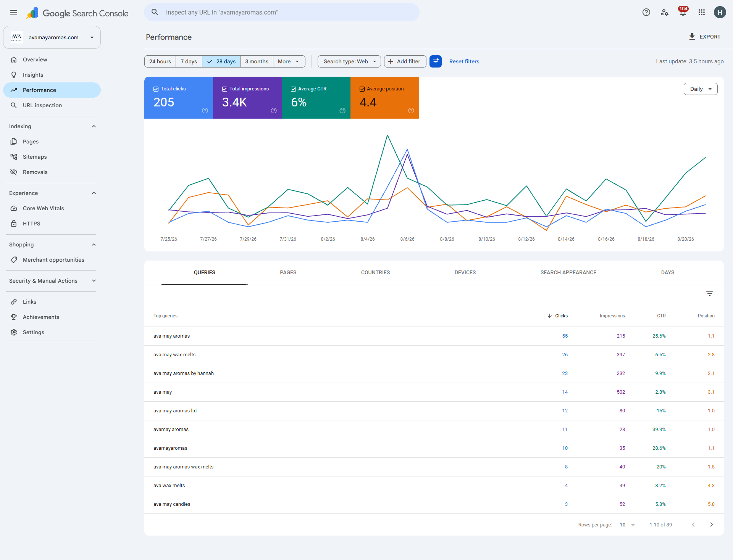Open the Daily chart granularity dropdown
This screenshot has height=560, width=733.
(x=701, y=89)
